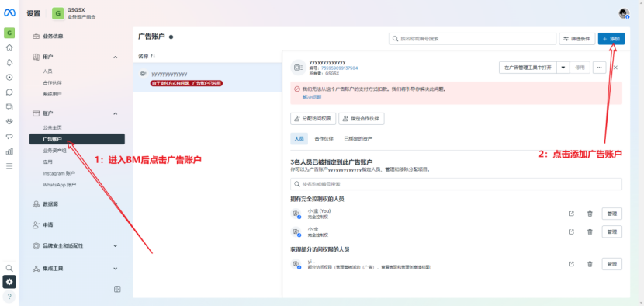
Task: Open the green G business account icon in left rail
Action: point(9,33)
